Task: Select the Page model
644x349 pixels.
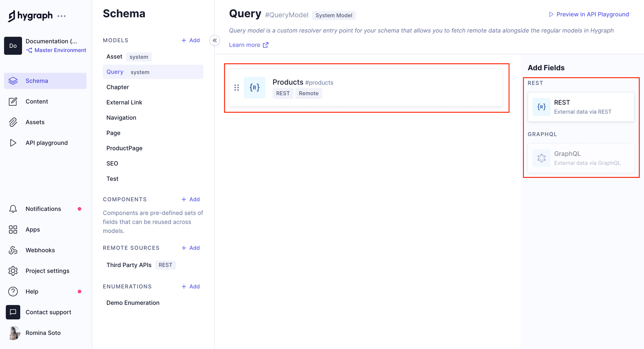Action: tap(153, 133)
